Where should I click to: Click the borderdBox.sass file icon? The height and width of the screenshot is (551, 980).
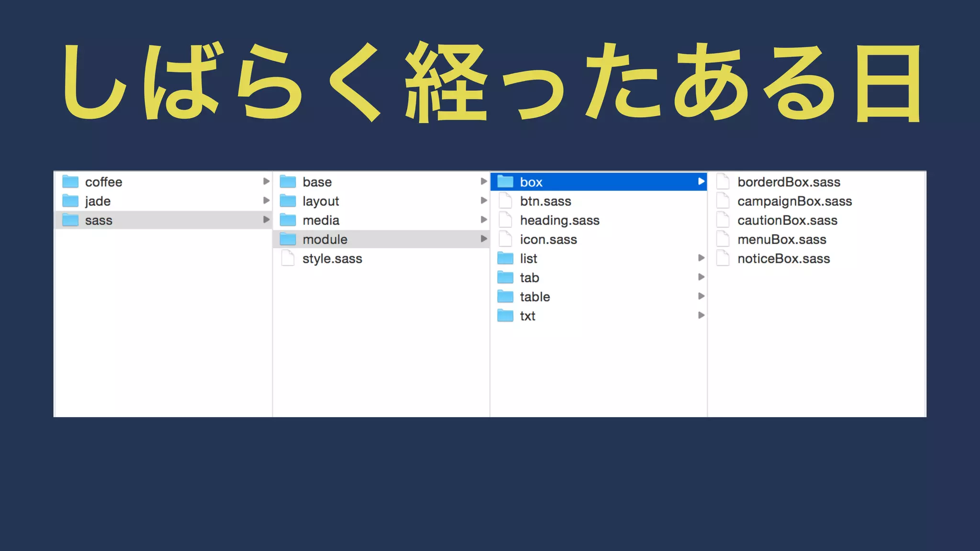(723, 182)
